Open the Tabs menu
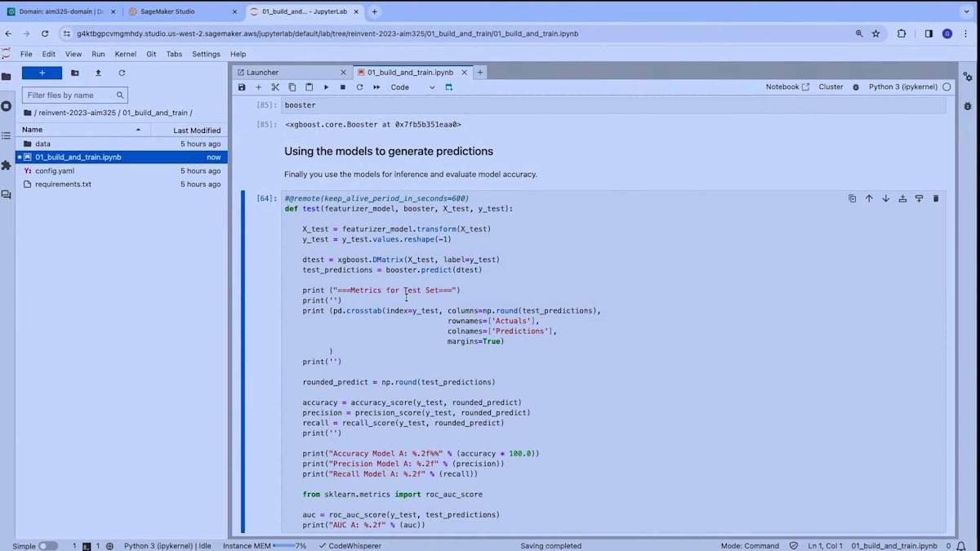The width and height of the screenshot is (980, 551). (174, 54)
